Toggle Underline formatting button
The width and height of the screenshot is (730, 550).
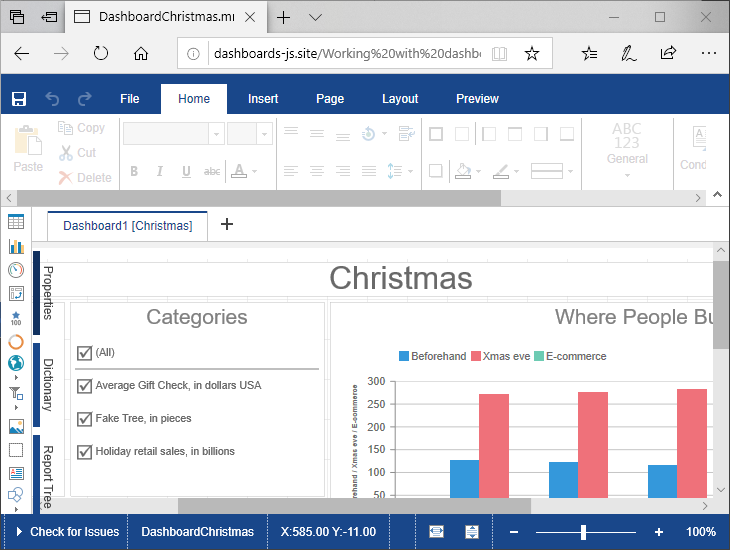pos(186,171)
